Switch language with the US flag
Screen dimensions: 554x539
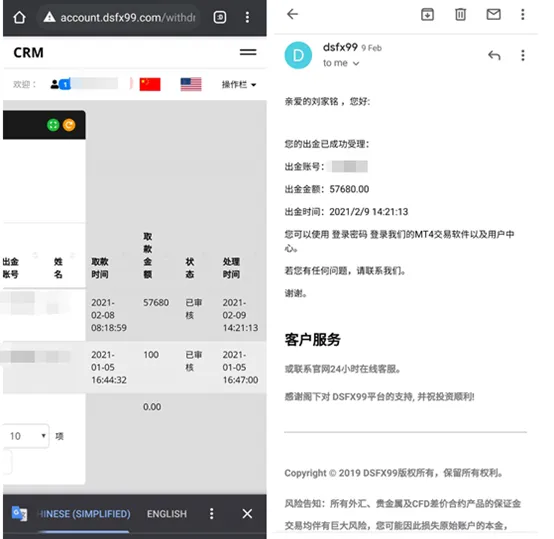(191, 84)
